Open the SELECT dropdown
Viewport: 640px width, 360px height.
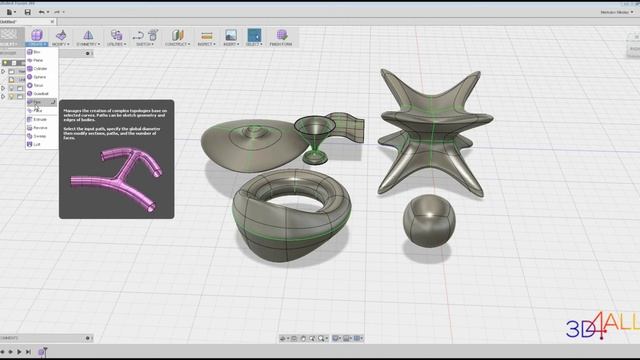click(254, 44)
